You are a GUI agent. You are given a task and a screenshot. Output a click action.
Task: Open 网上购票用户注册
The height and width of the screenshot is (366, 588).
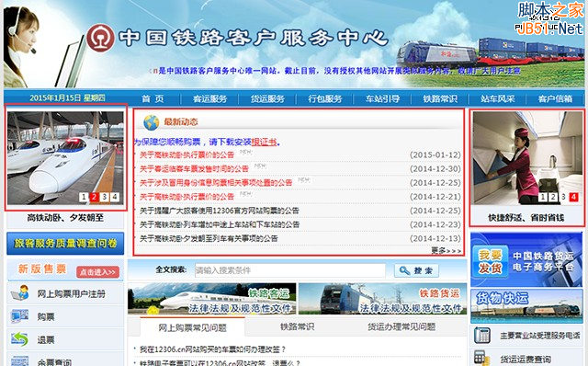[72, 293]
